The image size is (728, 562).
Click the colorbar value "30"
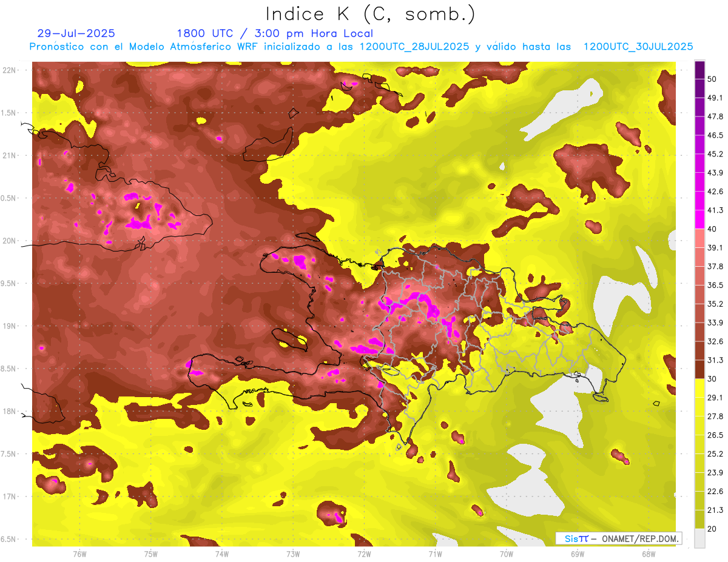pos(712,379)
